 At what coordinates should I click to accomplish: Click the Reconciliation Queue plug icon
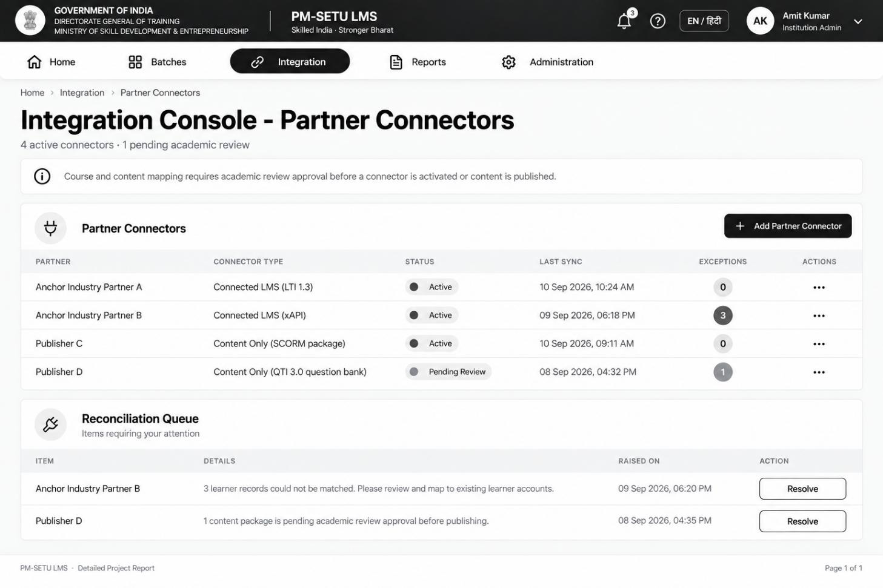(x=50, y=424)
